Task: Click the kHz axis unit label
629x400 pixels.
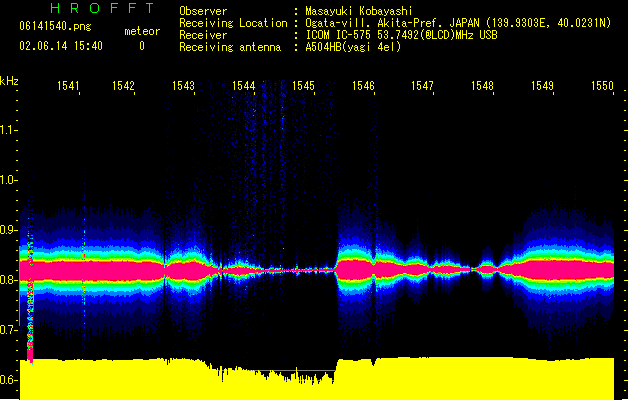Action: (9, 81)
